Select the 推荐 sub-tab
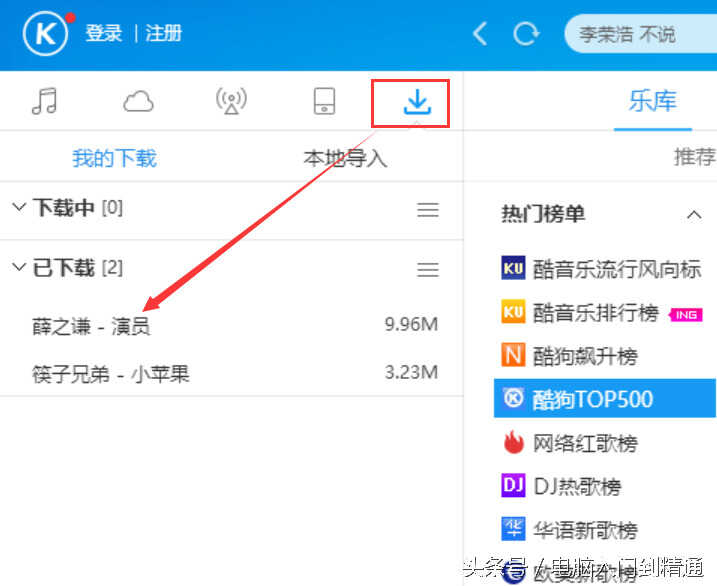717x586 pixels. [x=695, y=157]
